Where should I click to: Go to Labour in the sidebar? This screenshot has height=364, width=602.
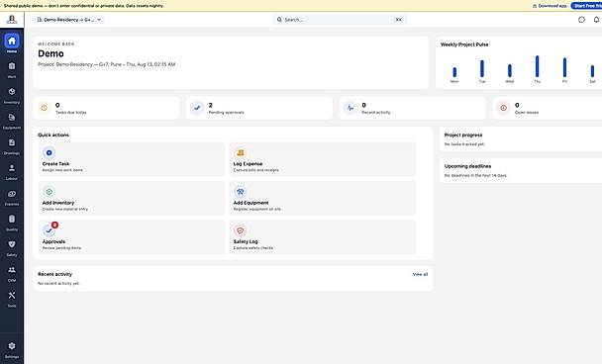tap(12, 171)
